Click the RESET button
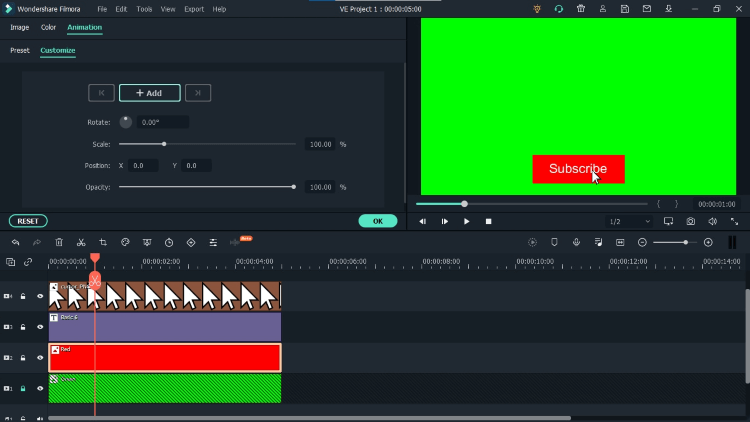Viewport: 750px width, 422px height. pyautogui.click(x=28, y=221)
